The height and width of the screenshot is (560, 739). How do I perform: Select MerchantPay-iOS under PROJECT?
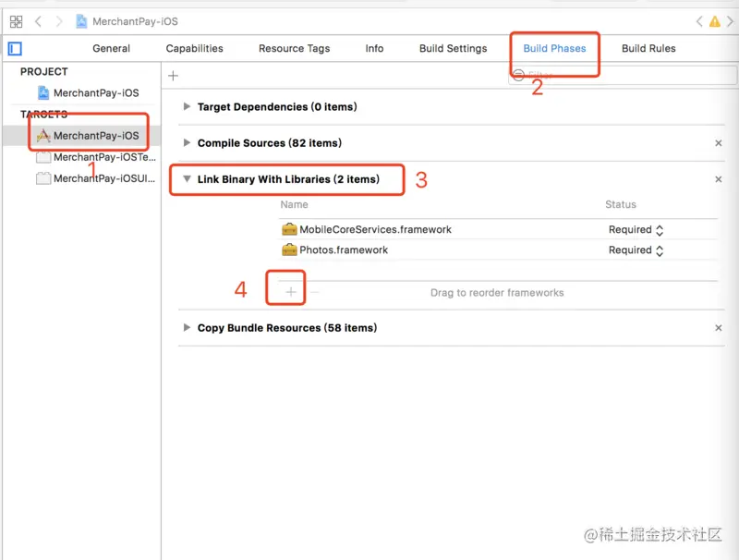click(89, 92)
